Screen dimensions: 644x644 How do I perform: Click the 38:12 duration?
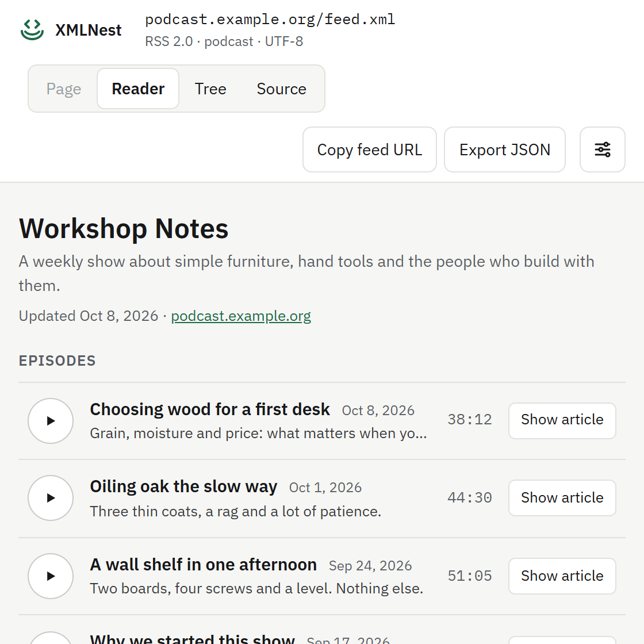[x=469, y=420]
